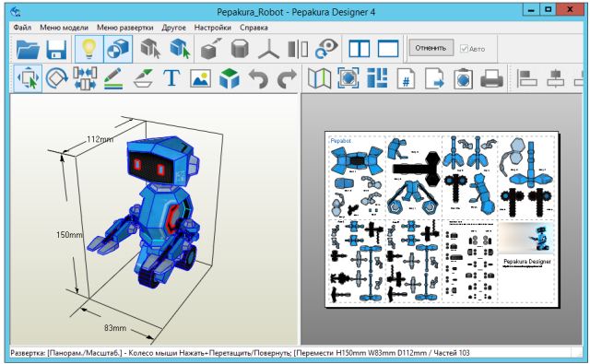Click the Pepabot title on the sheet
This screenshot has height=364, width=590.
click(x=340, y=141)
